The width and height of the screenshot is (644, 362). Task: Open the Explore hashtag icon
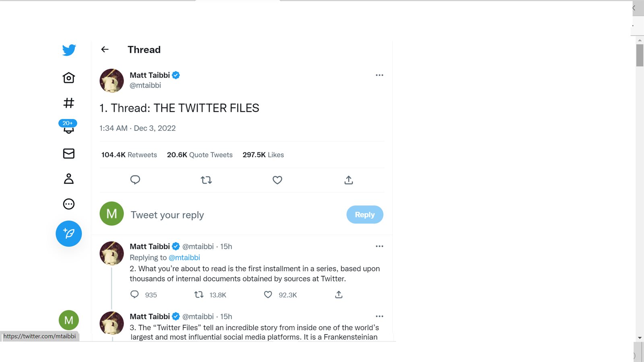[x=69, y=103]
